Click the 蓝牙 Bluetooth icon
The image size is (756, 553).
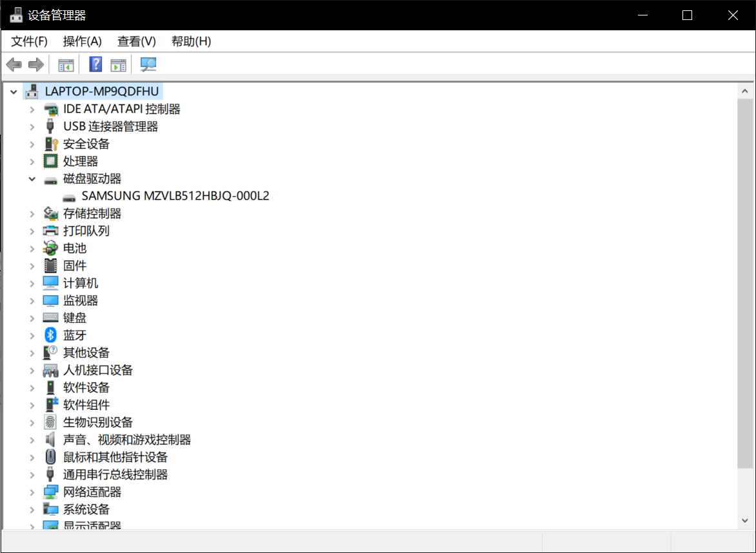50,335
